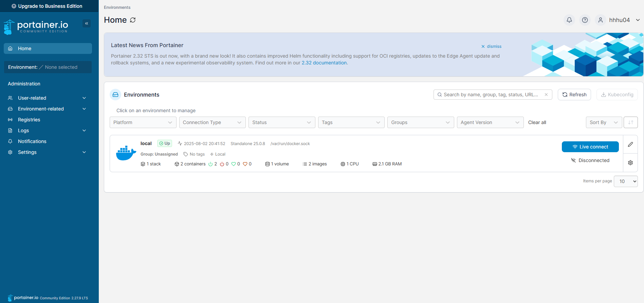This screenshot has width=644, height=303.
Task: Click the unhealthy containers heart icon
Action: point(245,164)
